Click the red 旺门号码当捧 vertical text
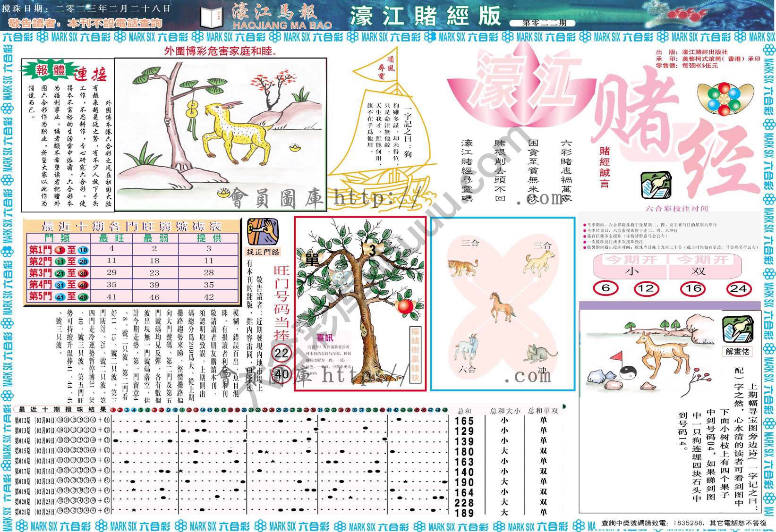 (281, 303)
